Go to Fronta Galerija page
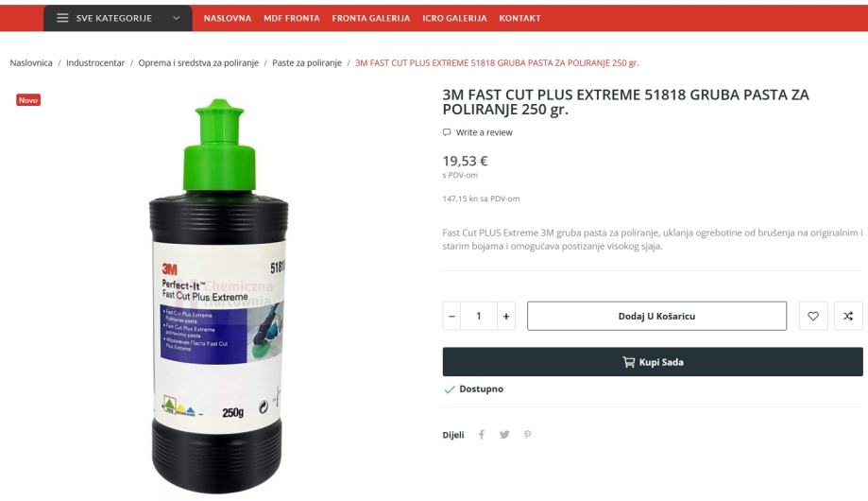868x501 pixels. [x=371, y=18]
